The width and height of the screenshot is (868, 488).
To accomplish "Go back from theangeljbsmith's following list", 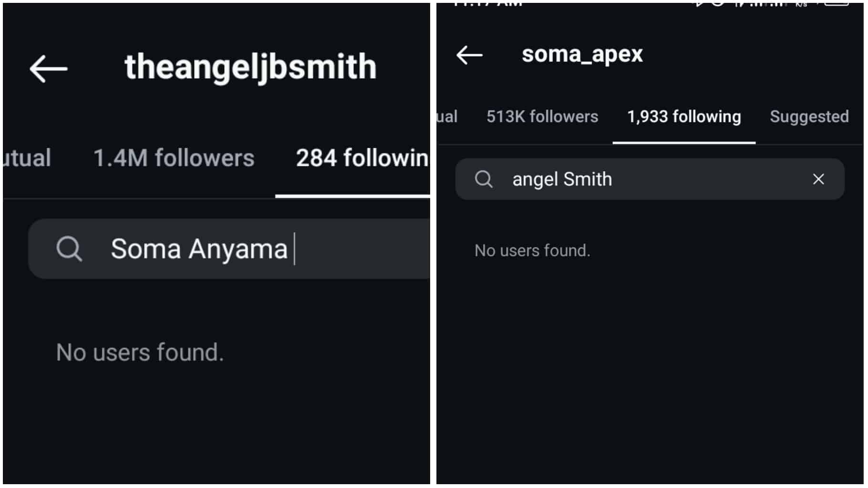I will point(48,69).
